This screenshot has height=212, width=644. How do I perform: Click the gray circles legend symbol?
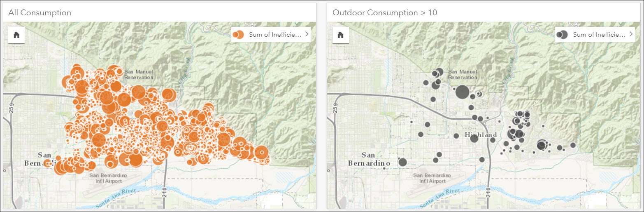coord(562,35)
